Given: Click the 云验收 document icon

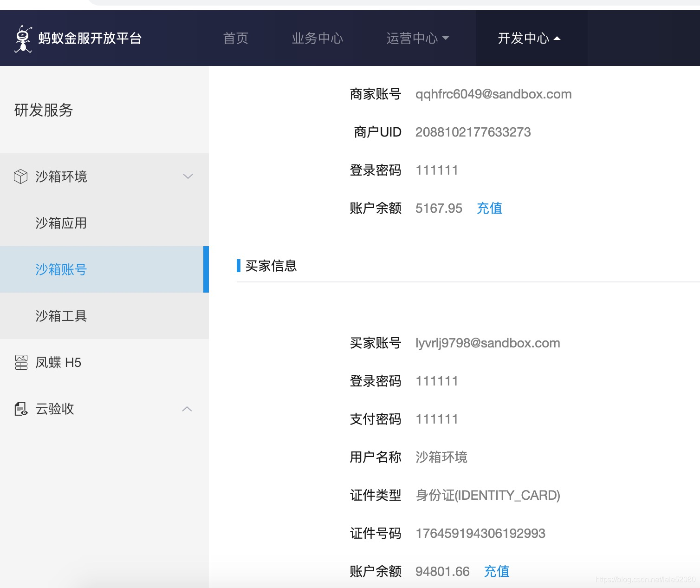Looking at the screenshot, I should pyautogui.click(x=21, y=409).
